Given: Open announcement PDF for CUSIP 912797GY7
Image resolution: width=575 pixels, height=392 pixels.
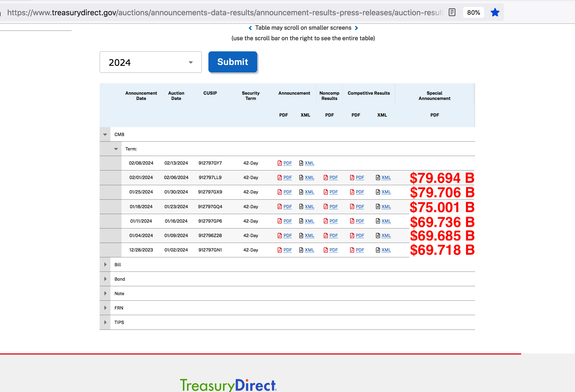Looking at the screenshot, I should point(287,163).
